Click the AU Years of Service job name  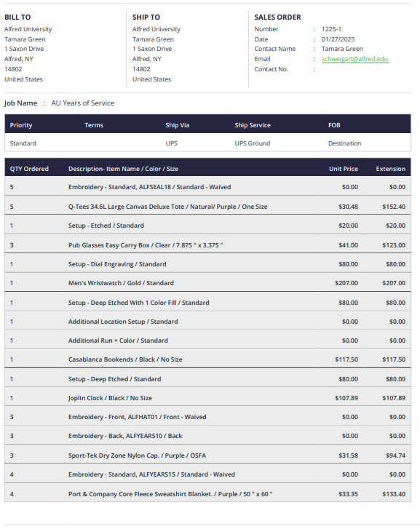pos(83,103)
